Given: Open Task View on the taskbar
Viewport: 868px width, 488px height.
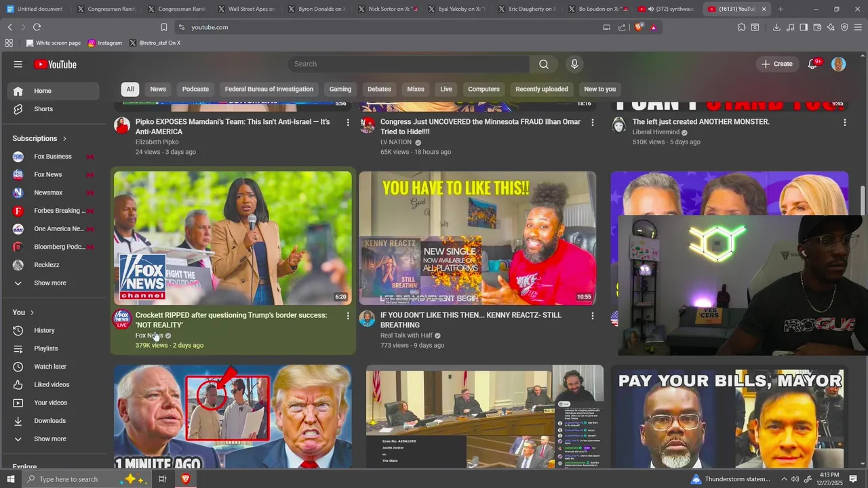Looking at the screenshot, I should (163, 479).
